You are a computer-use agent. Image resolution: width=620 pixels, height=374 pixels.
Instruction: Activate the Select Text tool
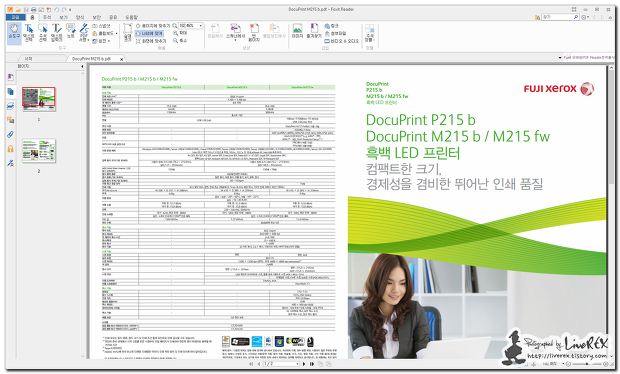coord(28,33)
